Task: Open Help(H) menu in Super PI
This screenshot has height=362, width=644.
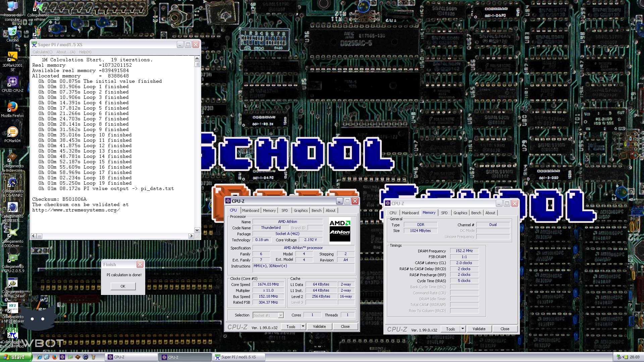Action: (x=85, y=52)
